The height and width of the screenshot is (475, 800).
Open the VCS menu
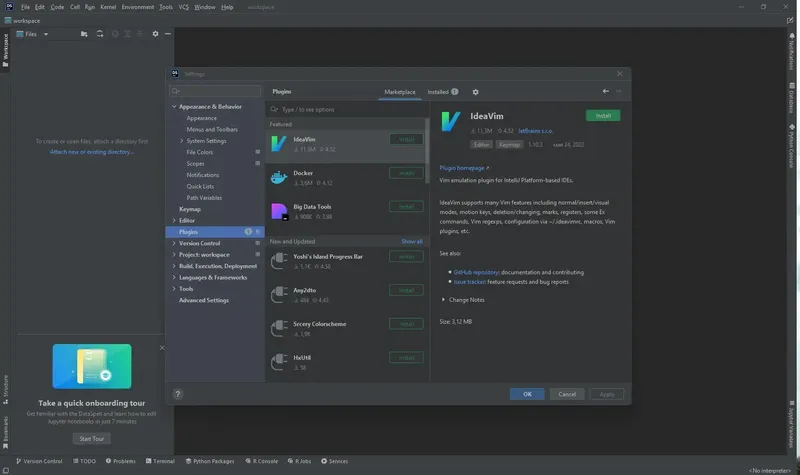184,7
